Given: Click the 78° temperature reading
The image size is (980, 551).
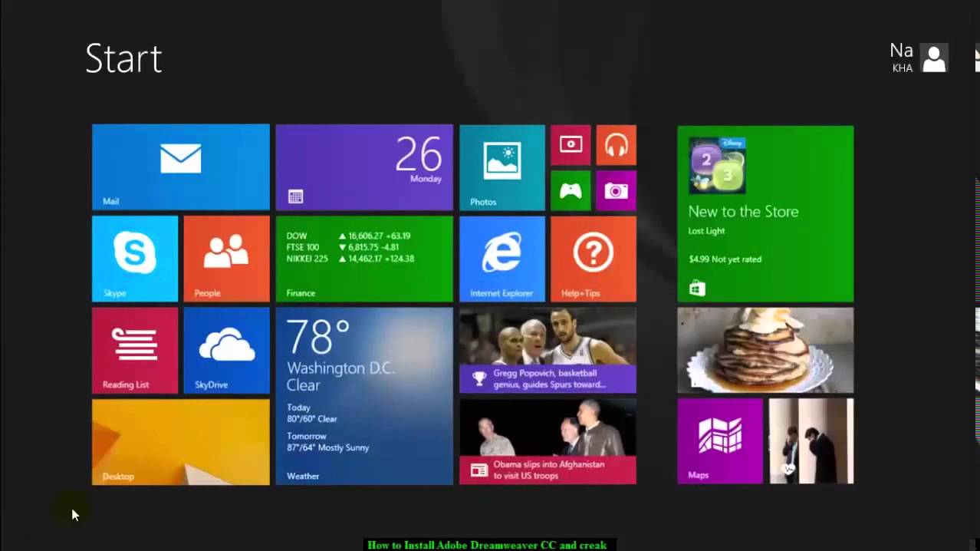Looking at the screenshot, I should tap(318, 337).
